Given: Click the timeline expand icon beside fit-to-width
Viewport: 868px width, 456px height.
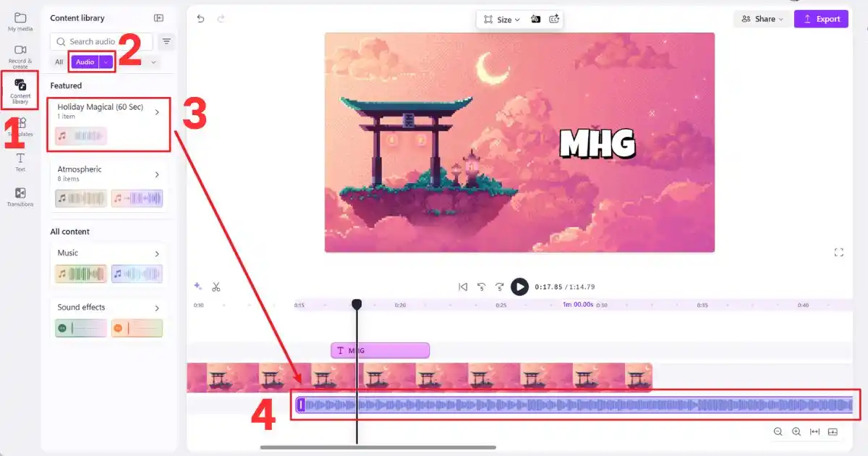Looking at the screenshot, I should [833, 431].
